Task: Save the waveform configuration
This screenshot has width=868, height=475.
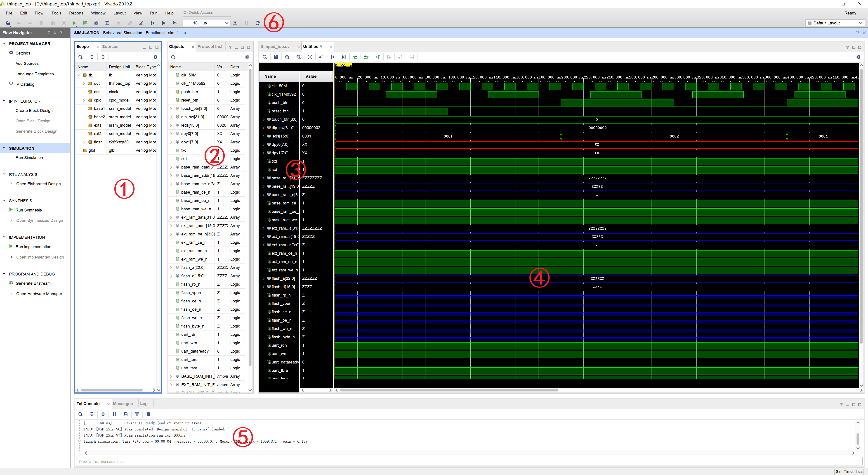Action: coord(276,57)
